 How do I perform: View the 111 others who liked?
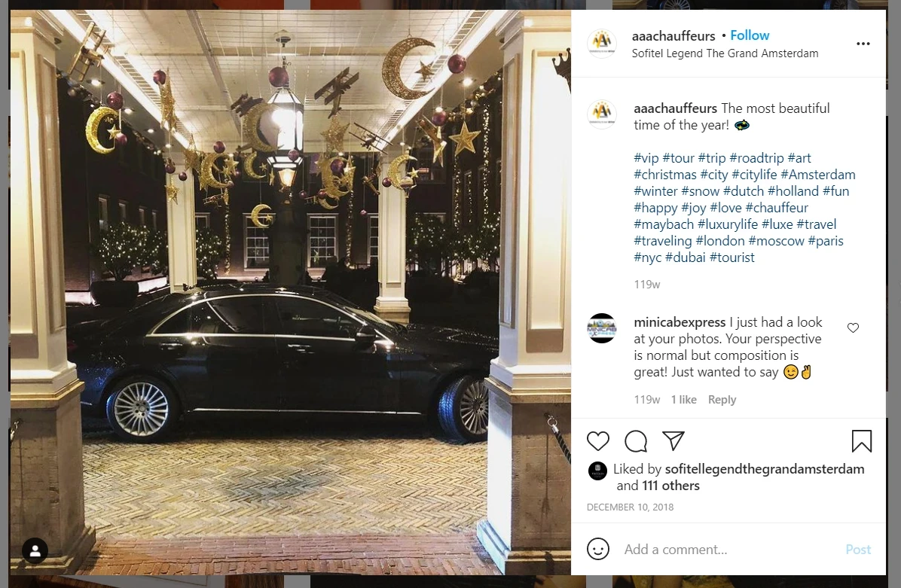[x=670, y=486]
